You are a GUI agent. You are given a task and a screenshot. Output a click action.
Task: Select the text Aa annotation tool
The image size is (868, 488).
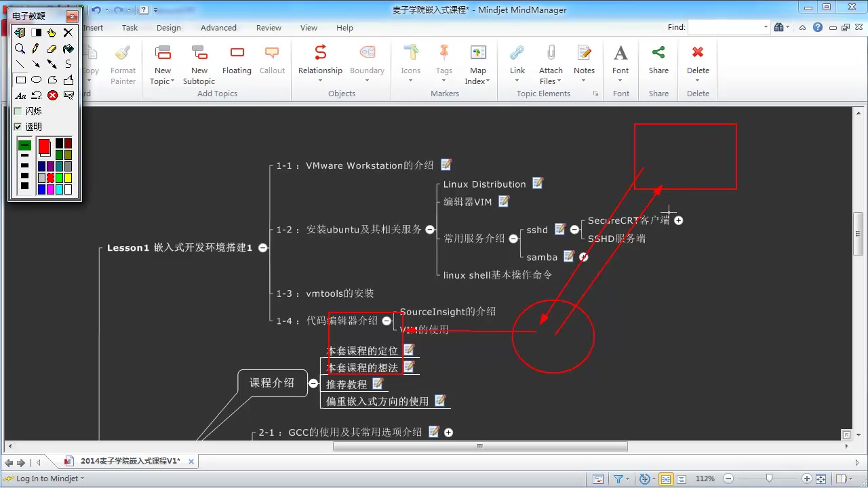[20, 96]
